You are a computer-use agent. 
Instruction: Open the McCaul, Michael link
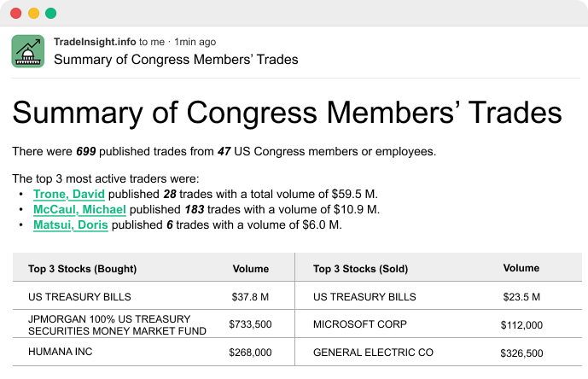point(79,209)
